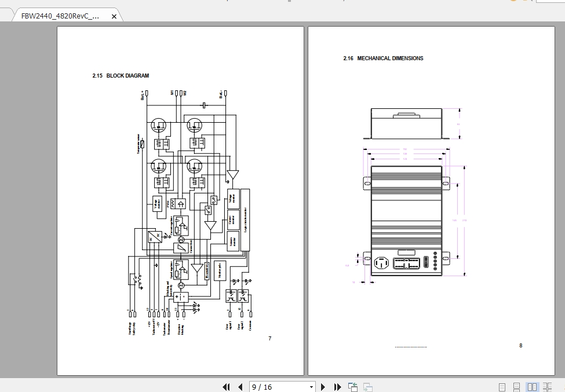Viewport: 565px width, 392px height.
Task: Deselect the currently active two-page view mode
Action: [532, 387]
